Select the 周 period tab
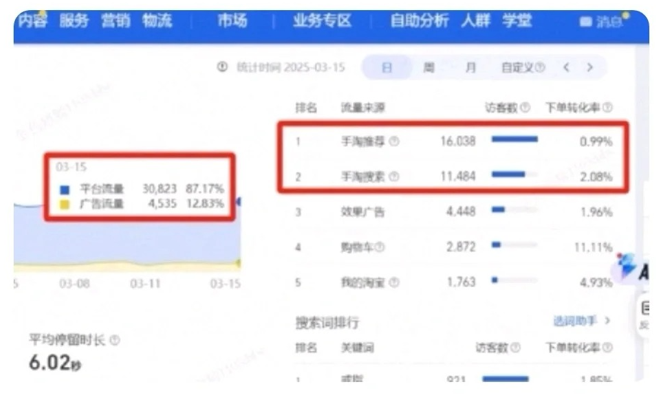Viewport: 656px width, 398px height. pyautogui.click(x=428, y=67)
